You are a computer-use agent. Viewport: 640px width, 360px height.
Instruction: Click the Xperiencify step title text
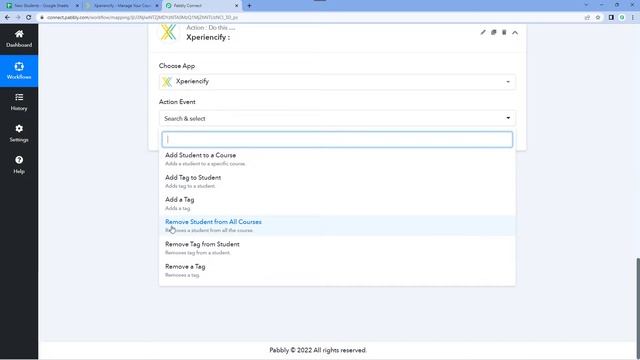[208, 37]
